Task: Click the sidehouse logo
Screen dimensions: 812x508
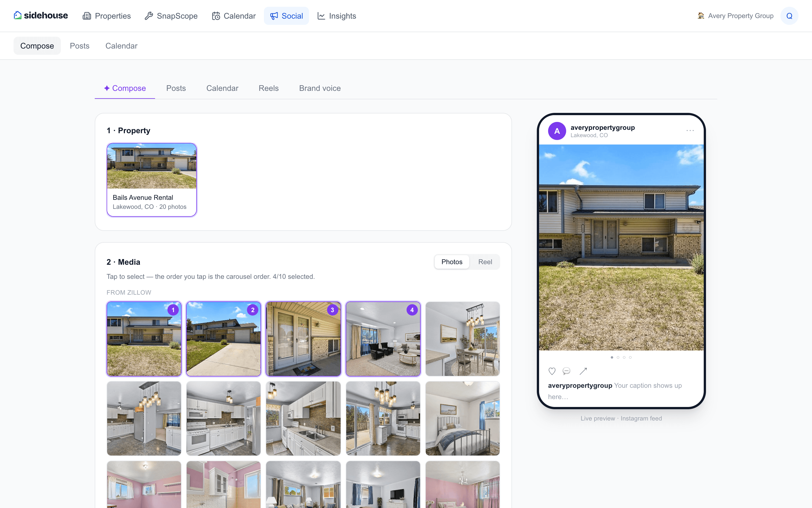Action: click(x=41, y=16)
